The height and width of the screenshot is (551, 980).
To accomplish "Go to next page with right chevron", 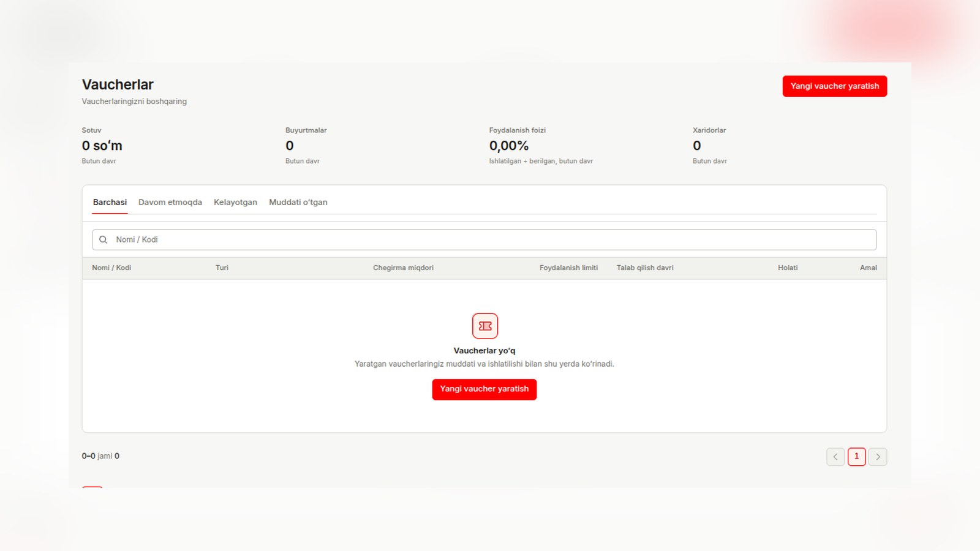I will [878, 457].
